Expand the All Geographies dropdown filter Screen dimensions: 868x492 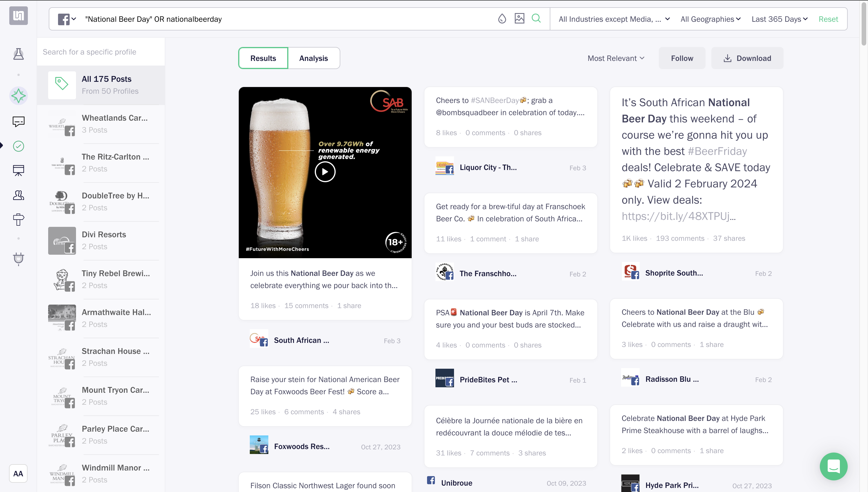[710, 19]
